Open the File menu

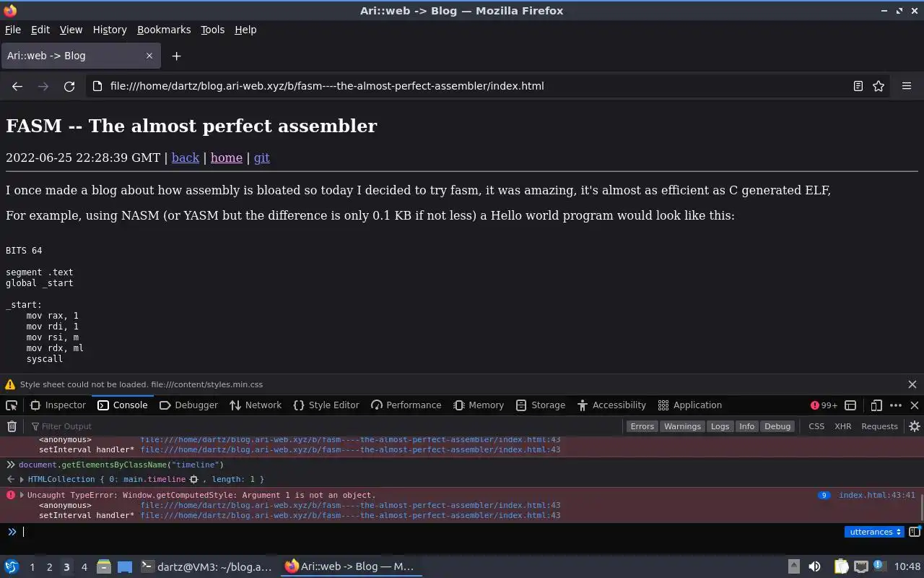[x=13, y=30]
